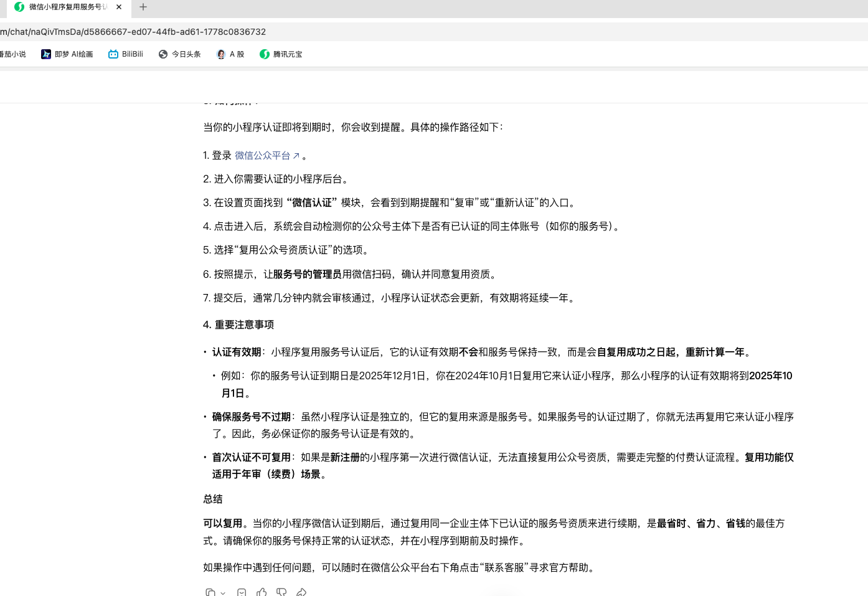Click the 总结 heading
This screenshot has height=596, width=868.
click(x=213, y=499)
